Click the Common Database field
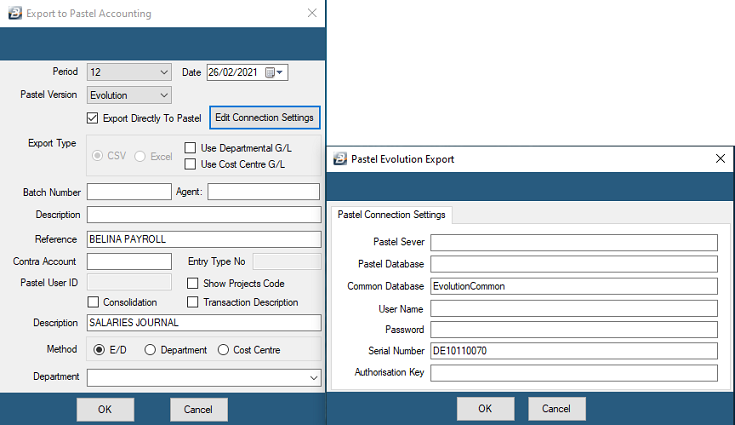The height and width of the screenshot is (425, 735). 574,286
